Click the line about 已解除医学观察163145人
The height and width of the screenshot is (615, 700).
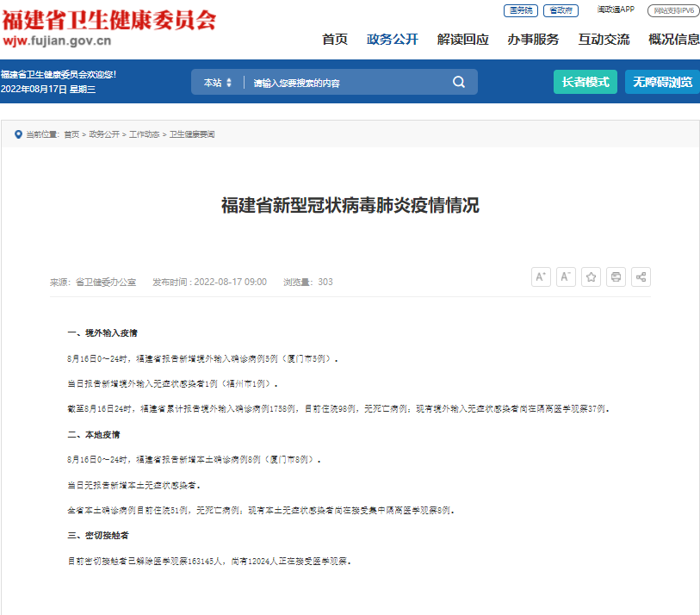click(x=209, y=562)
